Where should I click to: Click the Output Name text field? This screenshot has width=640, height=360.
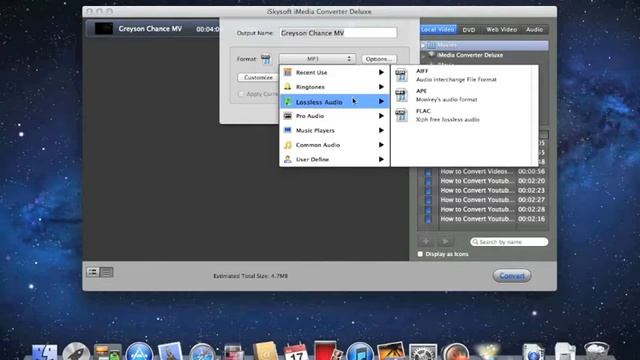coord(338,33)
